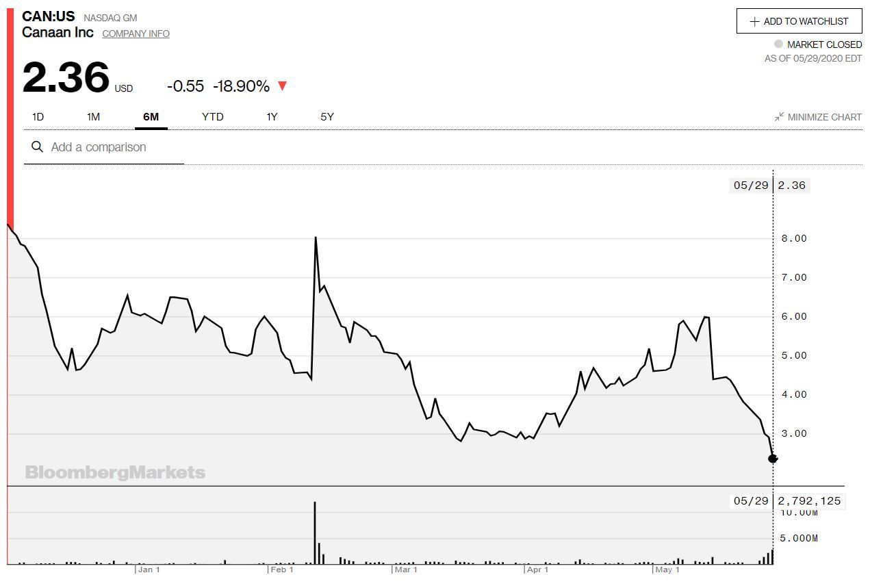
Task: Click the -18.90% change value
Action: click(241, 86)
